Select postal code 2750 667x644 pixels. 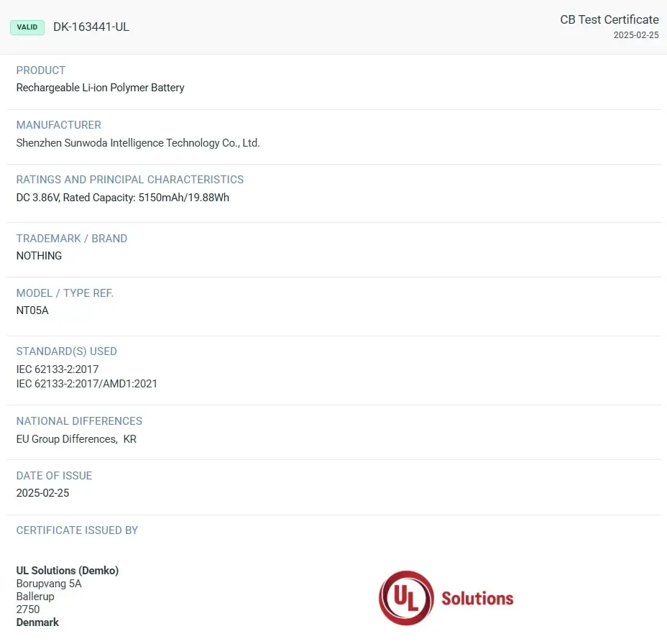click(x=28, y=609)
